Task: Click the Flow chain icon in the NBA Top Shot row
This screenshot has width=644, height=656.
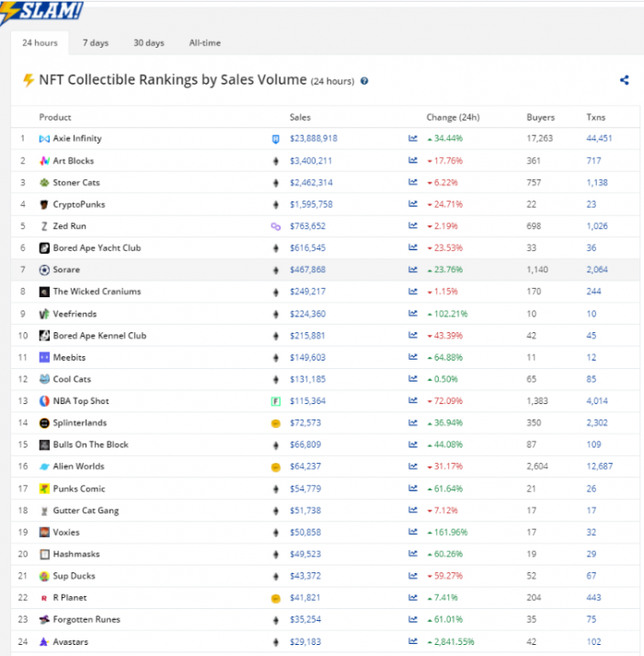Action: [x=275, y=402]
